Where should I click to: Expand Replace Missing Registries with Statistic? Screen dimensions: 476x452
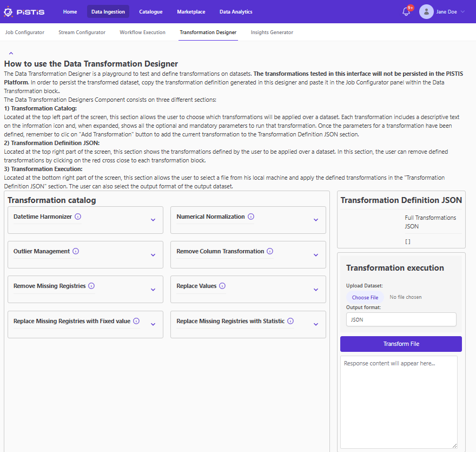click(x=316, y=324)
